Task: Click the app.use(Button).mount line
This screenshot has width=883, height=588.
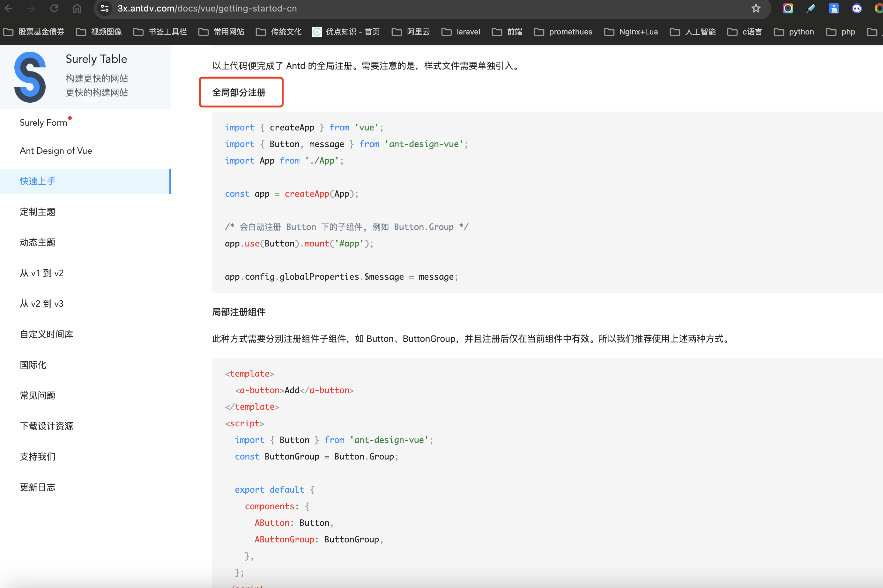Action: [x=299, y=244]
